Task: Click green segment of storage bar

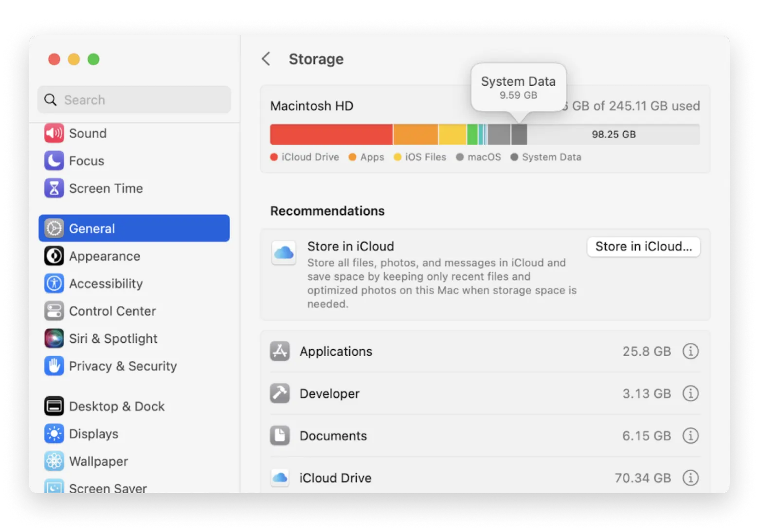Action: tap(472, 134)
